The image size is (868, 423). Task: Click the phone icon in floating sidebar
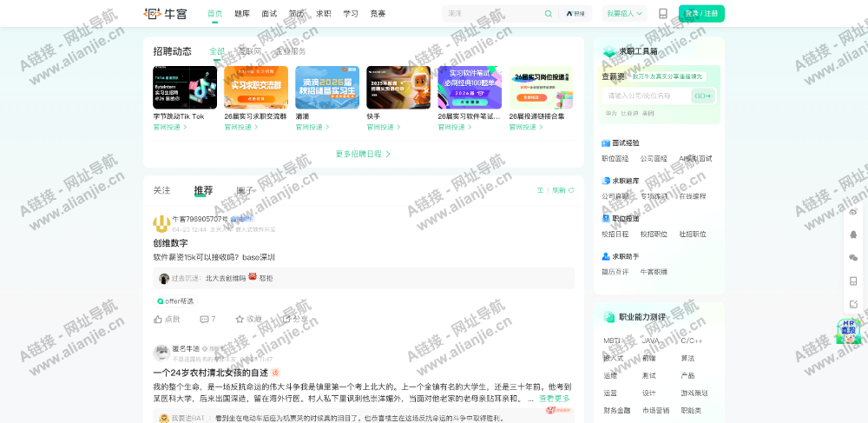point(853,281)
